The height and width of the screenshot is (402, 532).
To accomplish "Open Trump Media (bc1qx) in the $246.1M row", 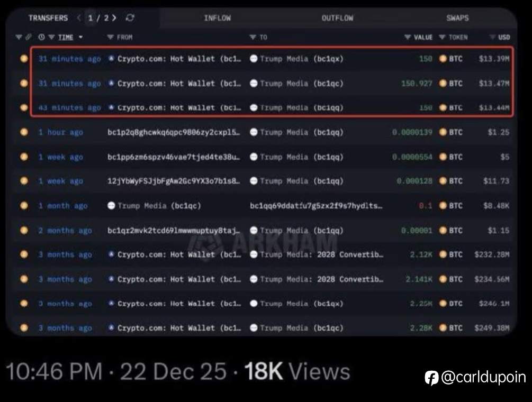I will [x=302, y=304].
